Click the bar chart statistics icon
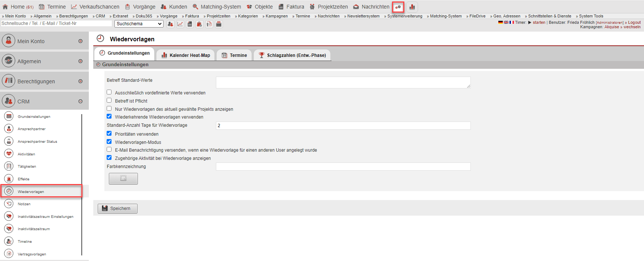 coord(412,7)
